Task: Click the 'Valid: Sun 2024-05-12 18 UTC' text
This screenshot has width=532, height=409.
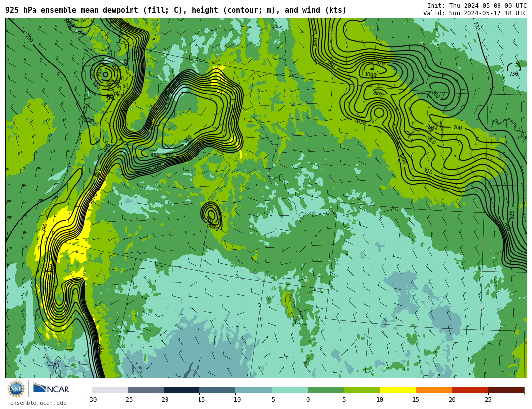Action: pos(475,13)
